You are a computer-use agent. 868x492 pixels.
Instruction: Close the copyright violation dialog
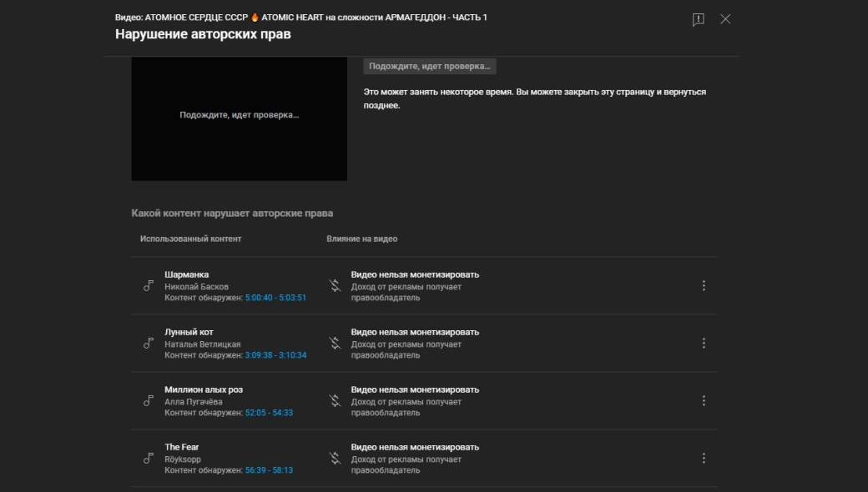point(725,19)
